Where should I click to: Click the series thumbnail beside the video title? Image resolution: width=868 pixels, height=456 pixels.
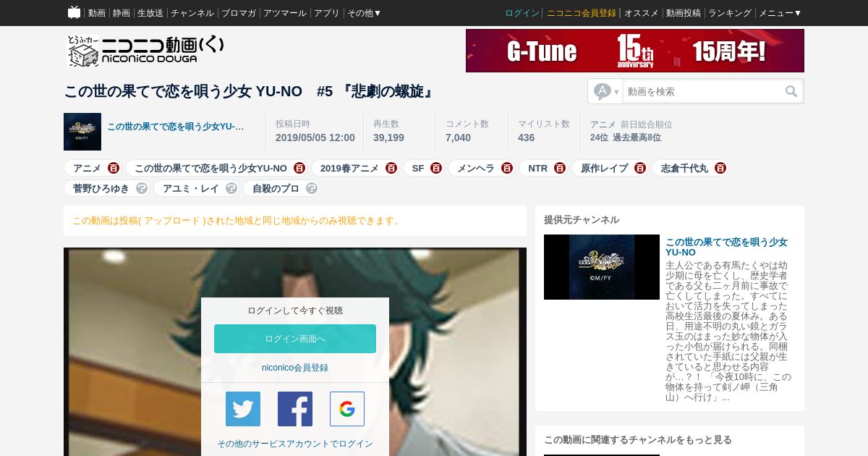(x=82, y=132)
